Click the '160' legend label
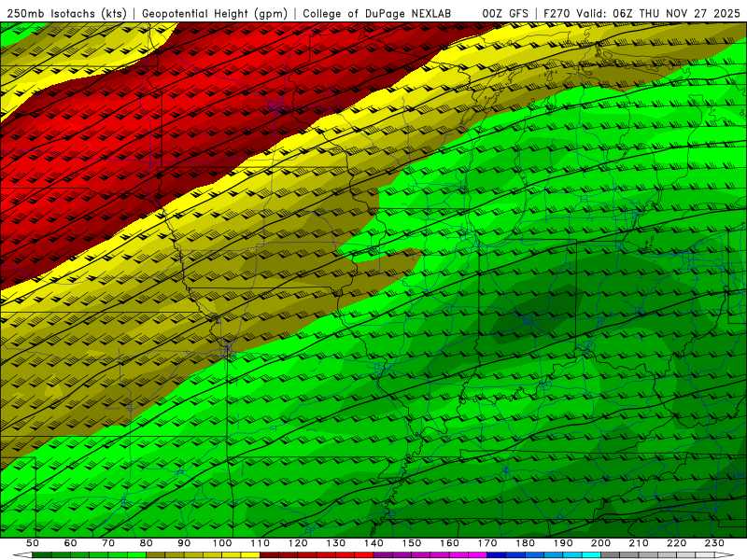The width and height of the screenshot is (747, 560). pyautogui.click(x=449, y=543)
